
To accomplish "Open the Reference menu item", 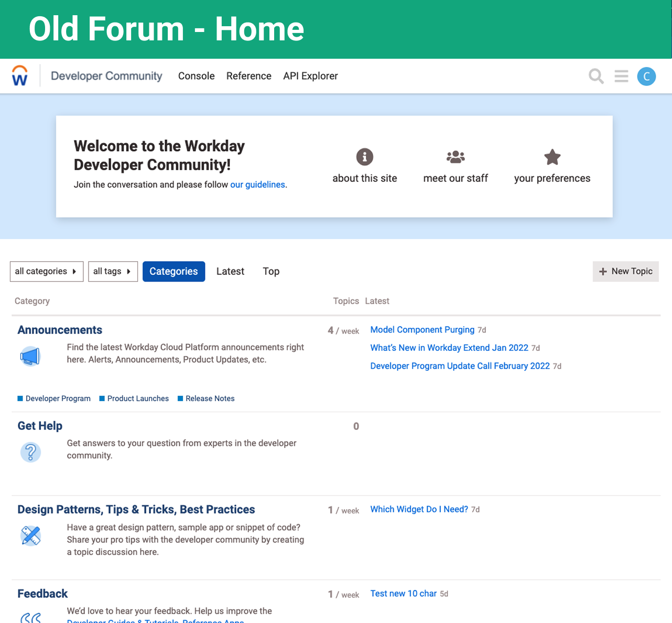I will pyautogui.click(x=249, y=76).
